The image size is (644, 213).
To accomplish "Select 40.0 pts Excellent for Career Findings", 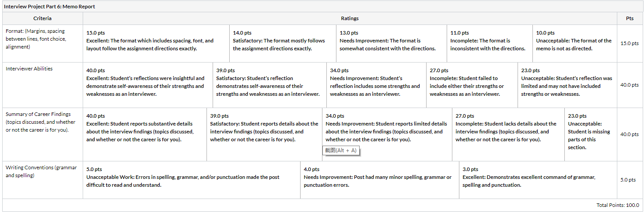I will point(145,135).
